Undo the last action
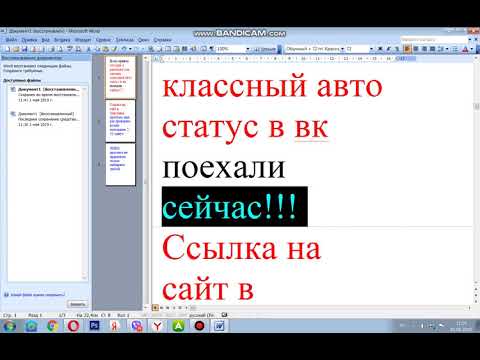 click(124, 49)
